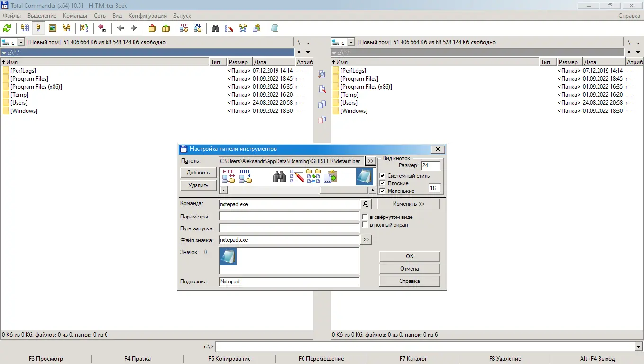Enable thumbnail view via the picture icon
The image size is (644, 364).
point(53,28)
